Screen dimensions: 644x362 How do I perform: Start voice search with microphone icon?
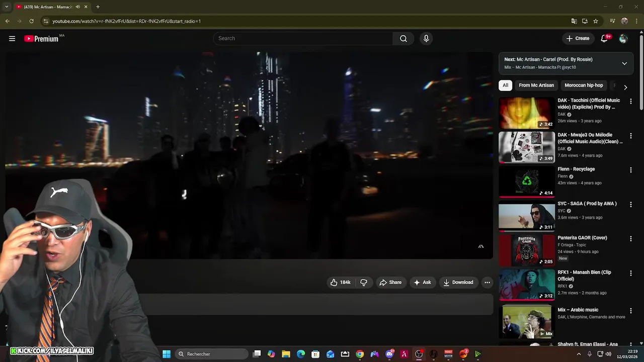click(426, 39)
